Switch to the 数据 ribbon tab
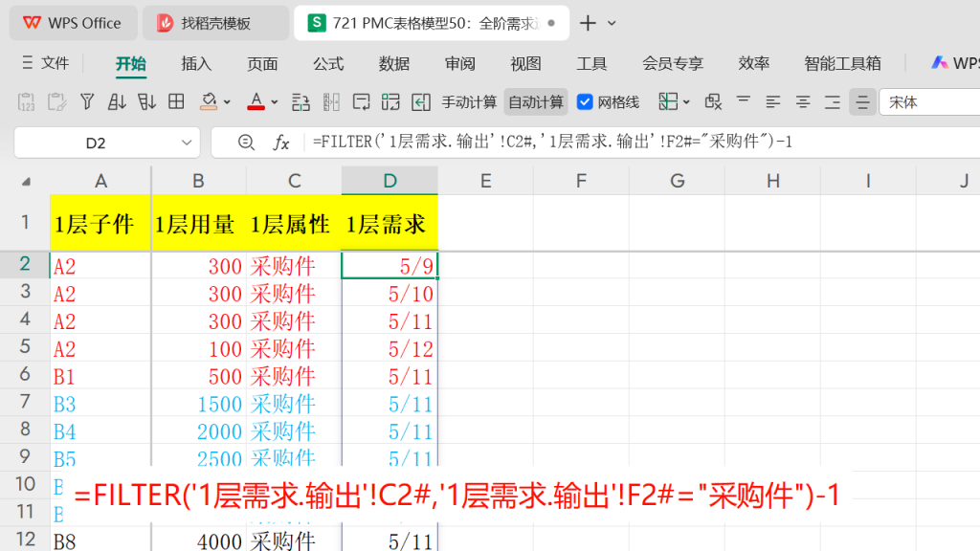Screen dimensions: 980x551 point(393,63)
